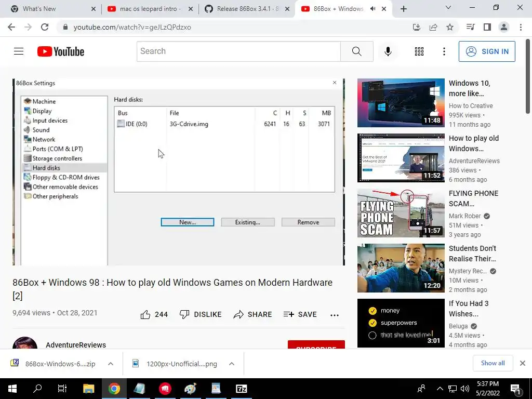Click the address bar URL
This screenshot has height=399, width=532.
click(x=132, y=27)
